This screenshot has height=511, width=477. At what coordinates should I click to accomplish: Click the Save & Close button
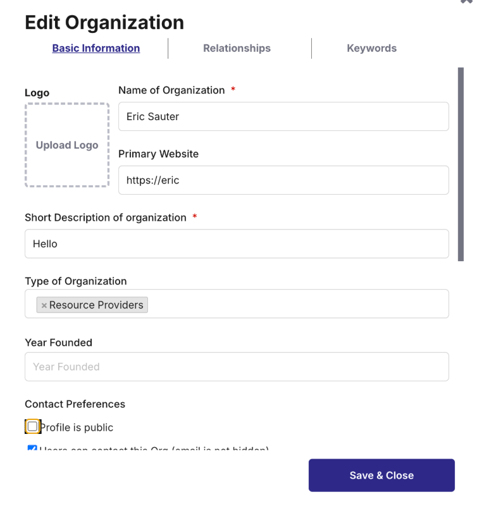382,475
